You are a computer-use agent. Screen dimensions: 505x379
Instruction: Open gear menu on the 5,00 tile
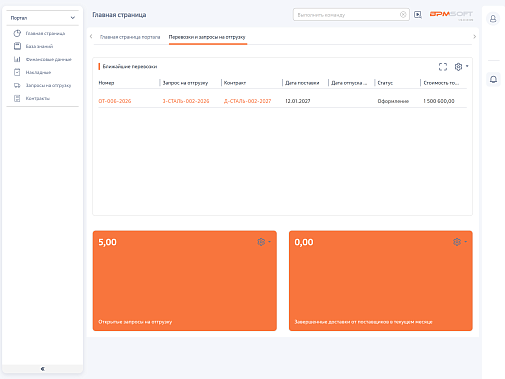264,242
